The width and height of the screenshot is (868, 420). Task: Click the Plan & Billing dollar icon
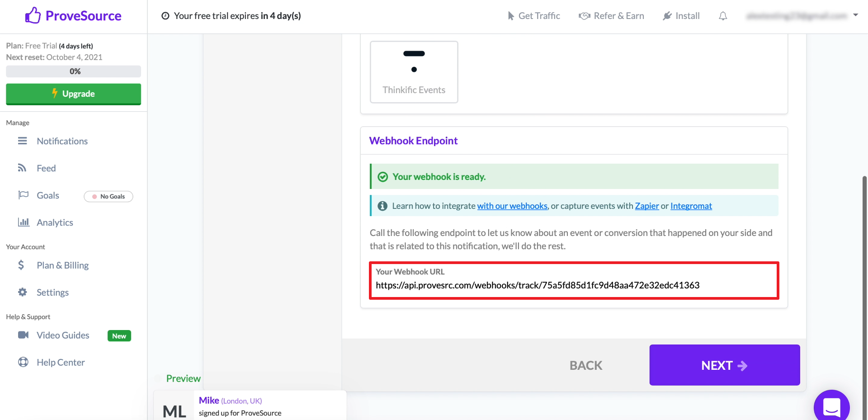[21, 265]
